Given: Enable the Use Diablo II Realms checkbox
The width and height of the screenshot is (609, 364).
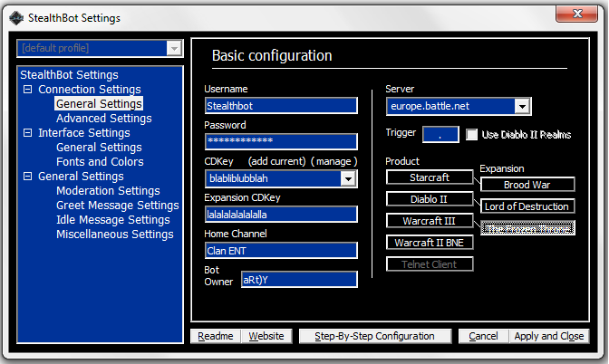Looking at the screenshot, I should 472,134.
